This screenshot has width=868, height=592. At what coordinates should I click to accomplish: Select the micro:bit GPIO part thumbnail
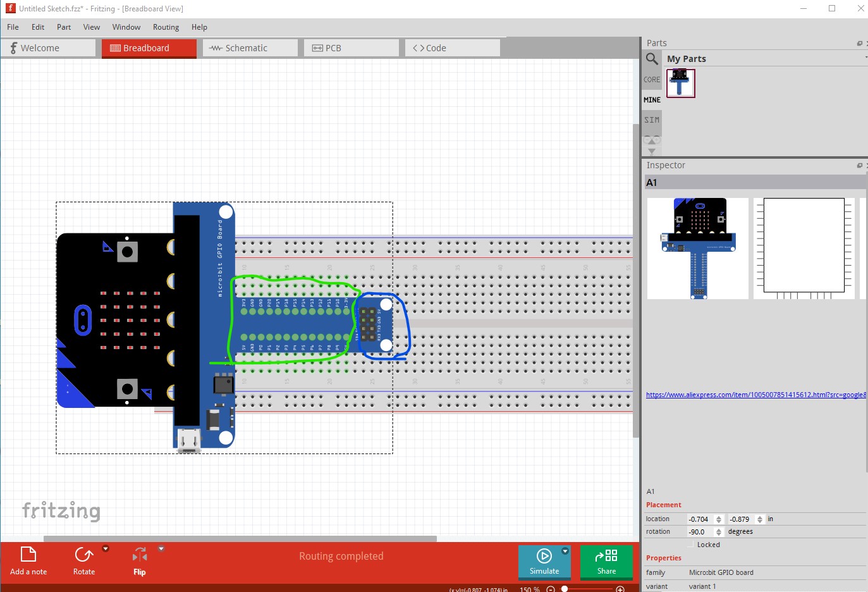pos(680,83)
